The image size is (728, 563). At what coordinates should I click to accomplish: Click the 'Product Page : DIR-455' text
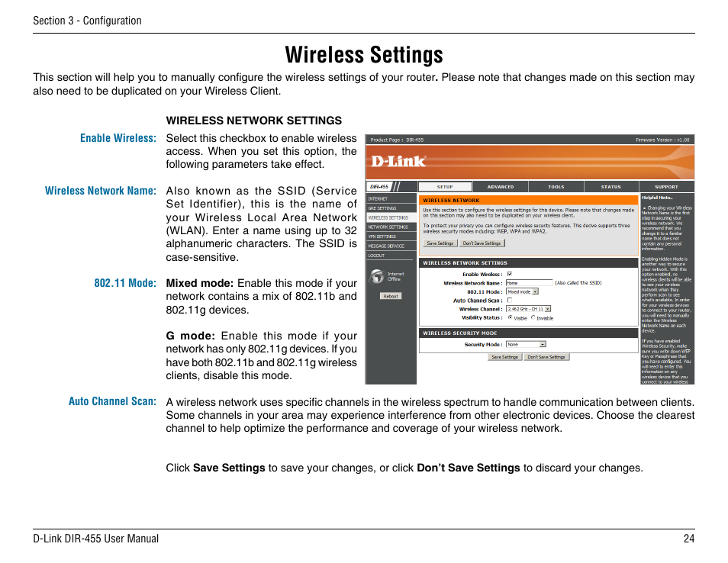[397, 140]
